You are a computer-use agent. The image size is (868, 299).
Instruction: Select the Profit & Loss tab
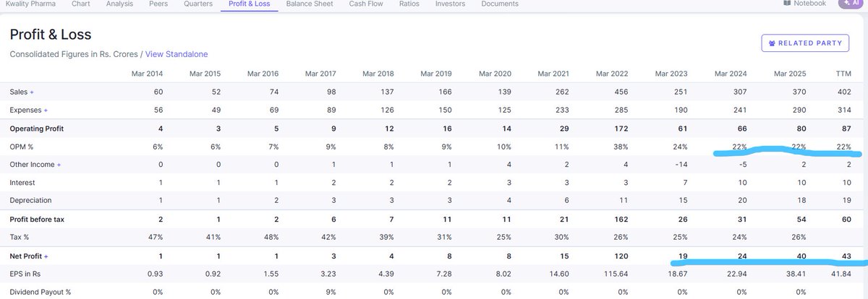tap(249, 4)
